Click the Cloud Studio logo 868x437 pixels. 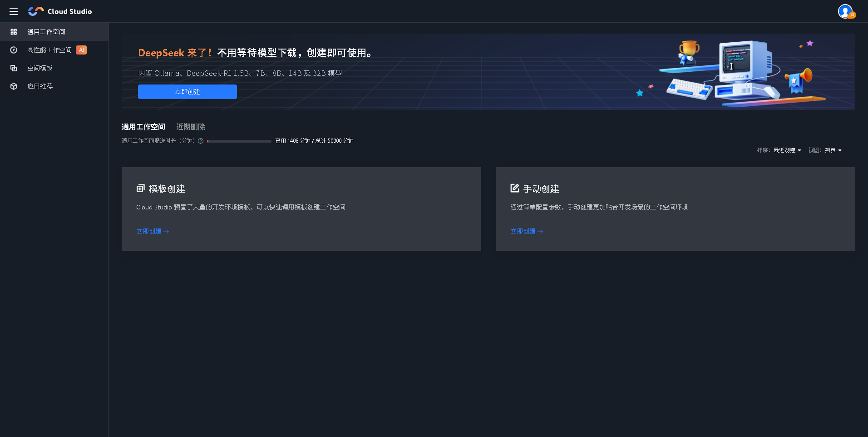[x=60, y=11]
